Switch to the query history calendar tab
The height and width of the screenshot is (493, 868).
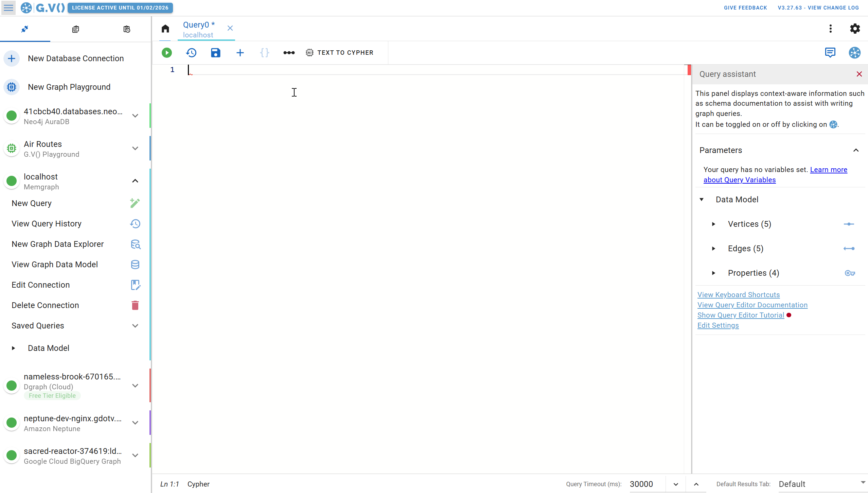126,29
